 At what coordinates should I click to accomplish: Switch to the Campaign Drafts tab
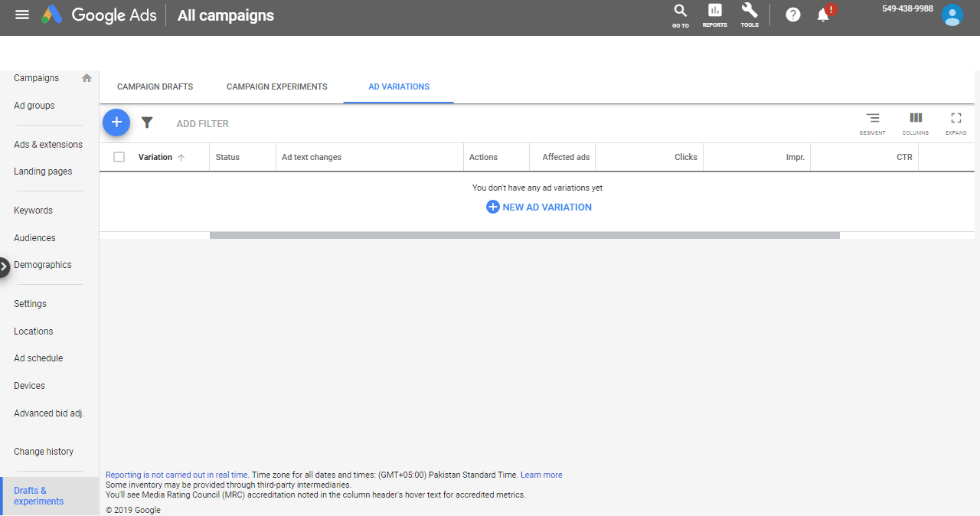155,87
